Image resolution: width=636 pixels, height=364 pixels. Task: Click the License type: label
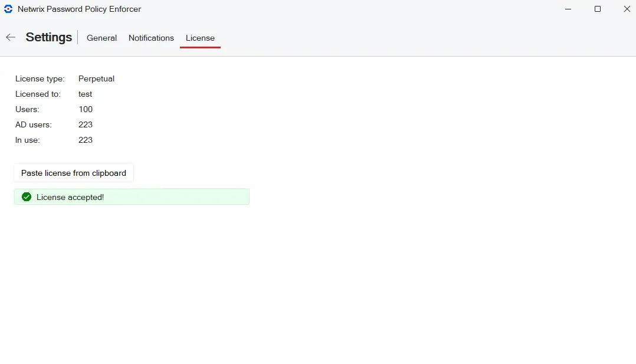click(40, 78)
